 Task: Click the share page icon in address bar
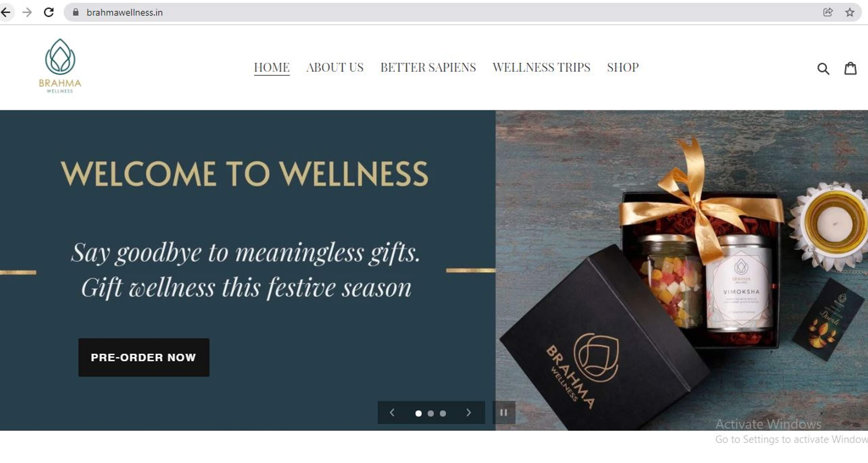click(x=828, y=12)
